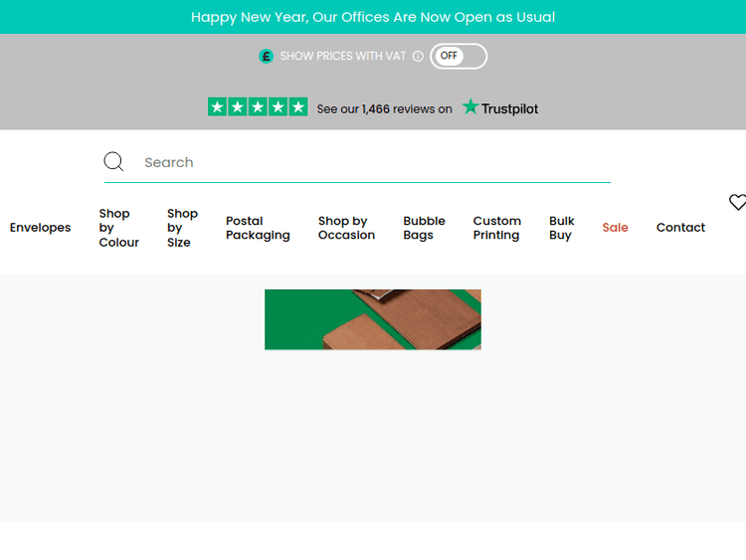The height and width of the screenshot is (560, 746).
Task: Click the Trustpilot star logo
Action: click(470, 107)
